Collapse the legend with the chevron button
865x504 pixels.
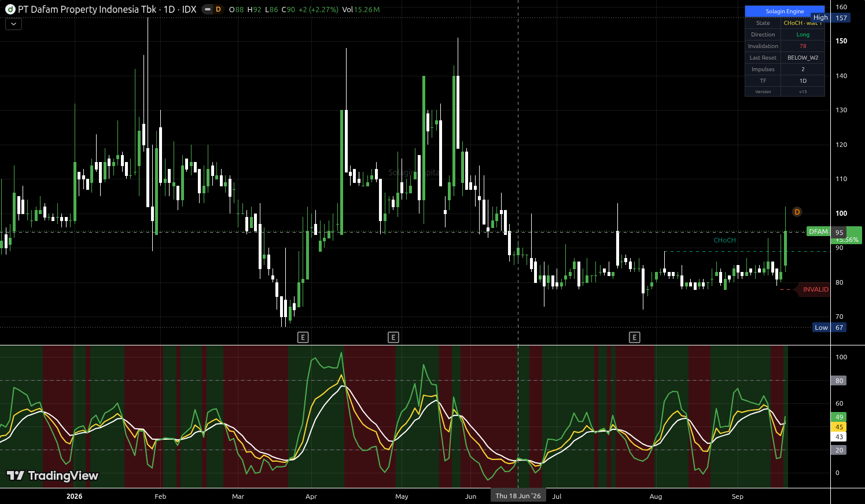click(x=13, y=24)
